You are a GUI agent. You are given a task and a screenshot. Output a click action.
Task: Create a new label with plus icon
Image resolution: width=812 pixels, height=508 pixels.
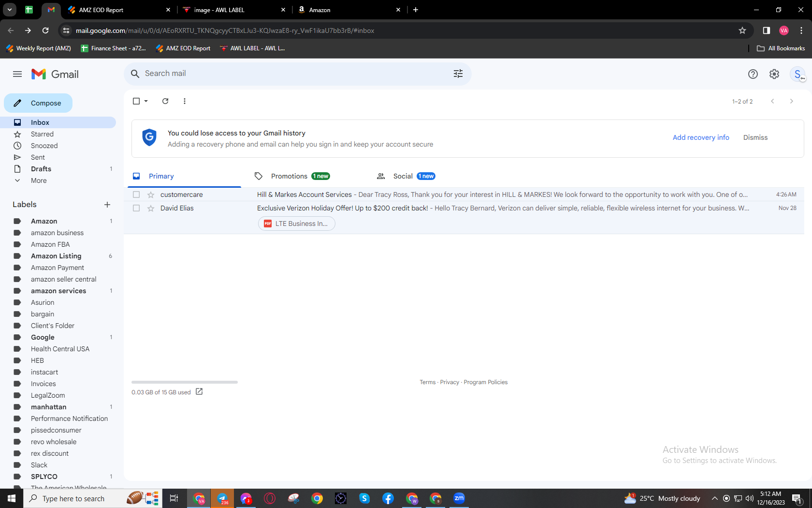point(107,205)
